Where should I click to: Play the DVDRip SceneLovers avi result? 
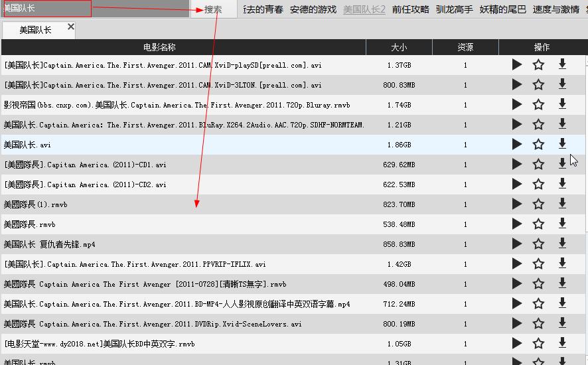click(x=517, y=323)
